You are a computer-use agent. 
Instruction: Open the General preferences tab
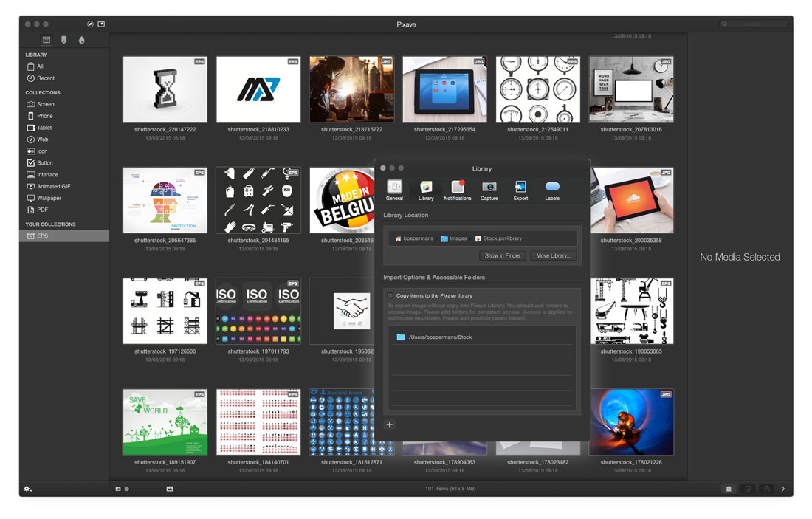[x=394, y=190]
